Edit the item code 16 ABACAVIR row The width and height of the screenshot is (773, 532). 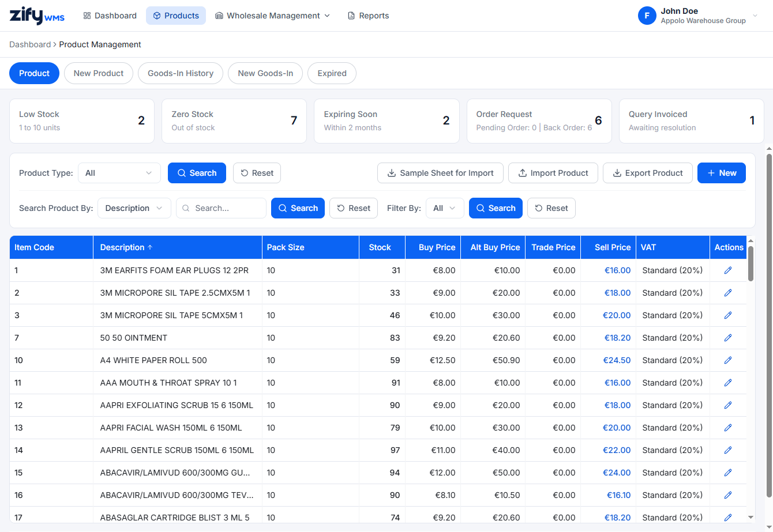[x=727, y=495]
